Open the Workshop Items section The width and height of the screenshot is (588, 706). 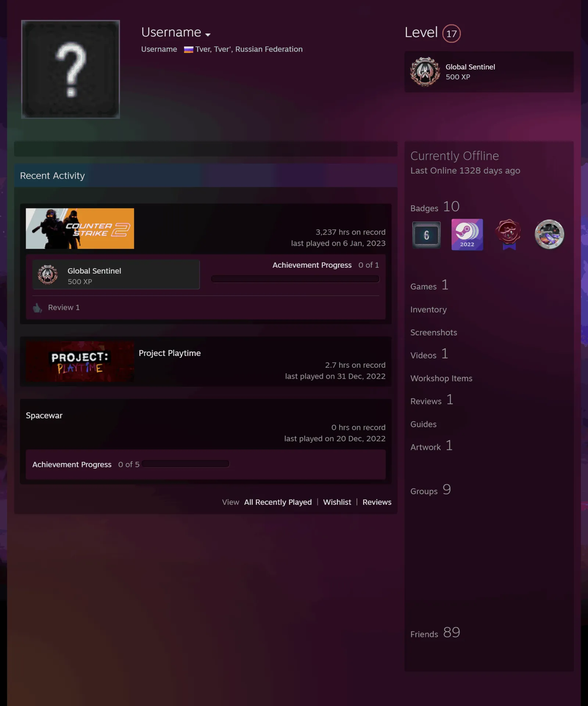(441, 378)
